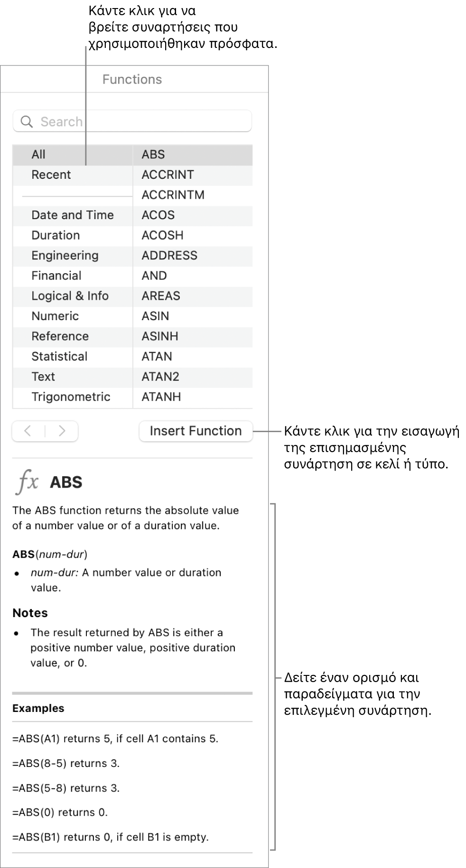The image size is (466, 868).
Task: Choose the ATAN2 function in list
Action: pyautogui.click(x=160, y=377)
